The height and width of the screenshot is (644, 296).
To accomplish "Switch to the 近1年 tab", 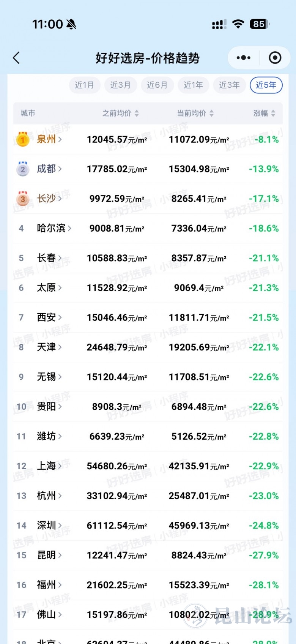I will click(x=193, y=85).
